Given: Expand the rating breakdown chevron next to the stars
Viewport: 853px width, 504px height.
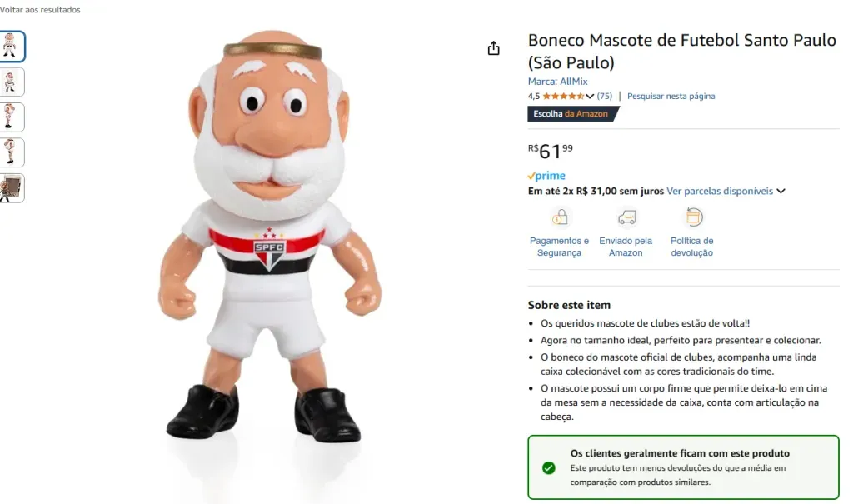Looking at the screenshot, I should (x=591, y=97).
